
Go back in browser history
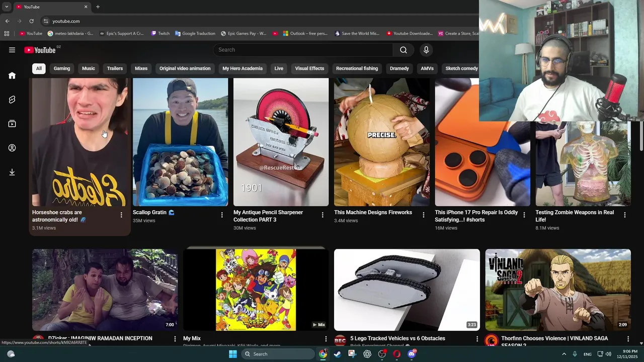pyautogui.click(x=7, y=21)
